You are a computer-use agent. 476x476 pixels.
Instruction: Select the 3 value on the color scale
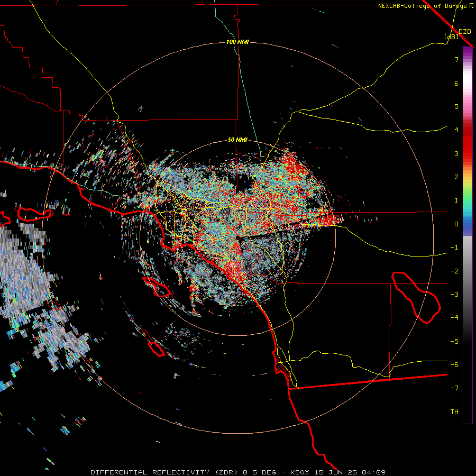coord(456,153)
